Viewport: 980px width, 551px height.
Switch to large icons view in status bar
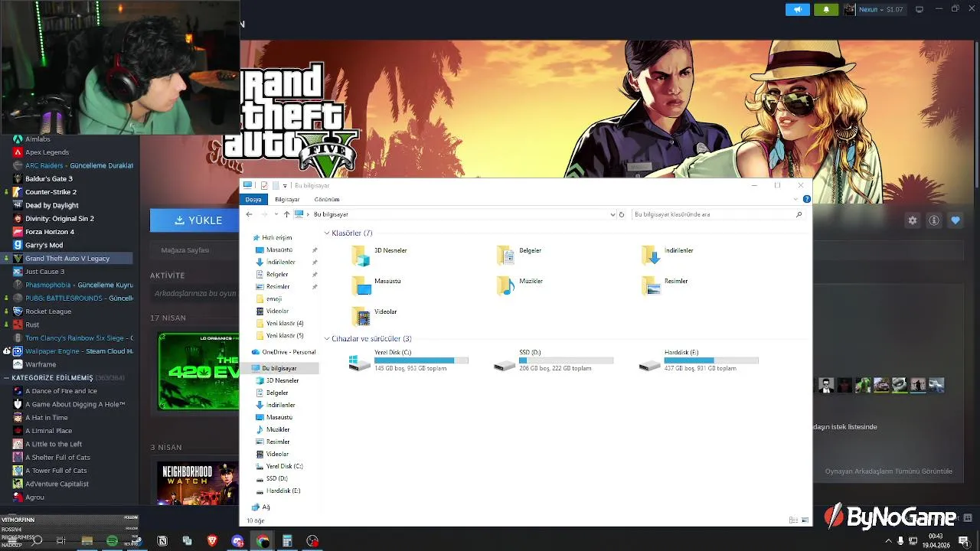click(x=805, y=520)
